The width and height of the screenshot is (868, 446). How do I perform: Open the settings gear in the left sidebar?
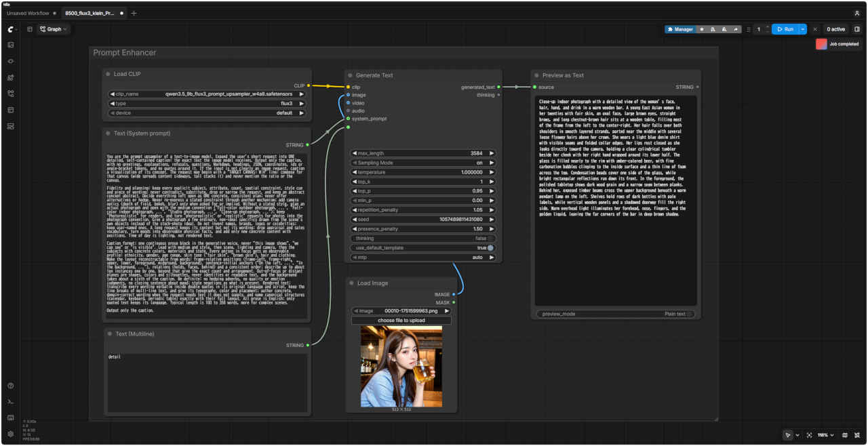pyautogui.click(x=11, y=434)
